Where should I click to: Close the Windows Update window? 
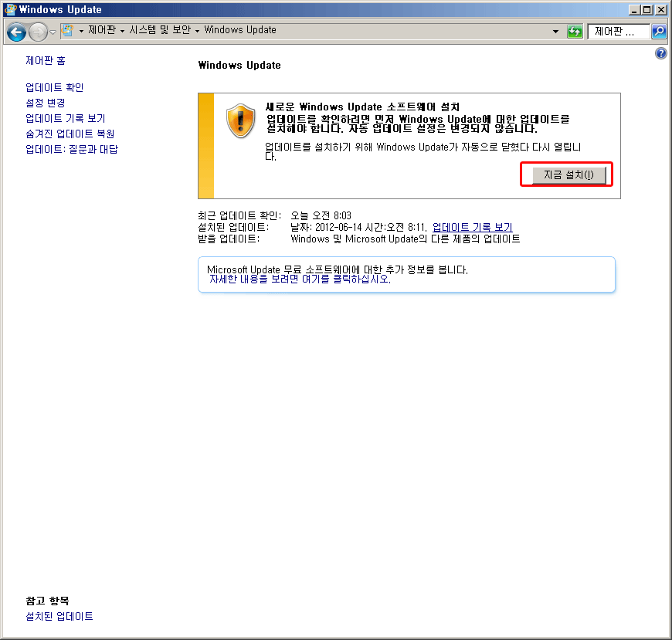pyautogui.click(x=660, y=9)
